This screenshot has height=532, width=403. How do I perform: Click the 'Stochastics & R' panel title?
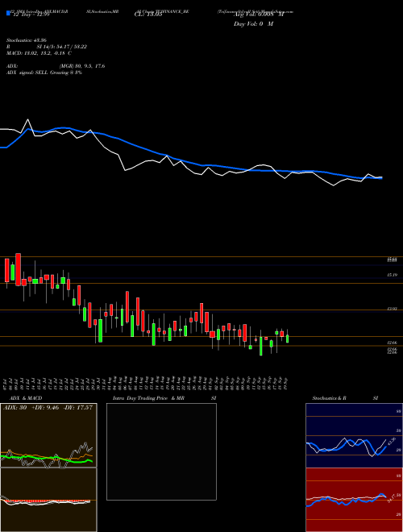coord(330,398)
